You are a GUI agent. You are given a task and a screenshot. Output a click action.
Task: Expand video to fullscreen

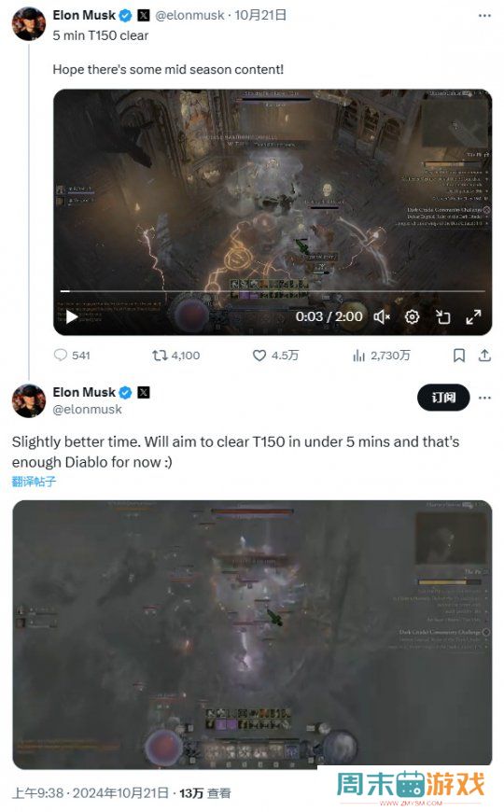473,316
